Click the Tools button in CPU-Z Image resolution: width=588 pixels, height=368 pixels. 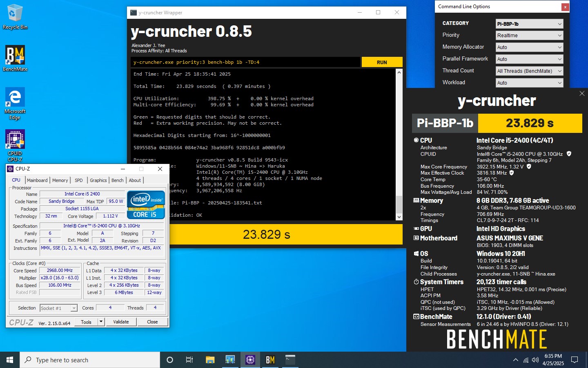[86, 322]
